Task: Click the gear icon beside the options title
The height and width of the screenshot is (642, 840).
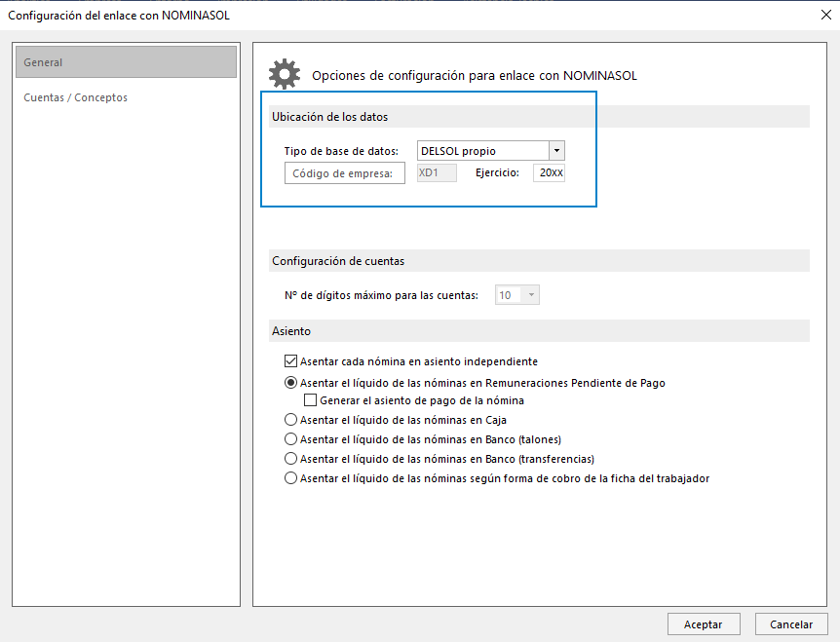Action: [285, 74]
